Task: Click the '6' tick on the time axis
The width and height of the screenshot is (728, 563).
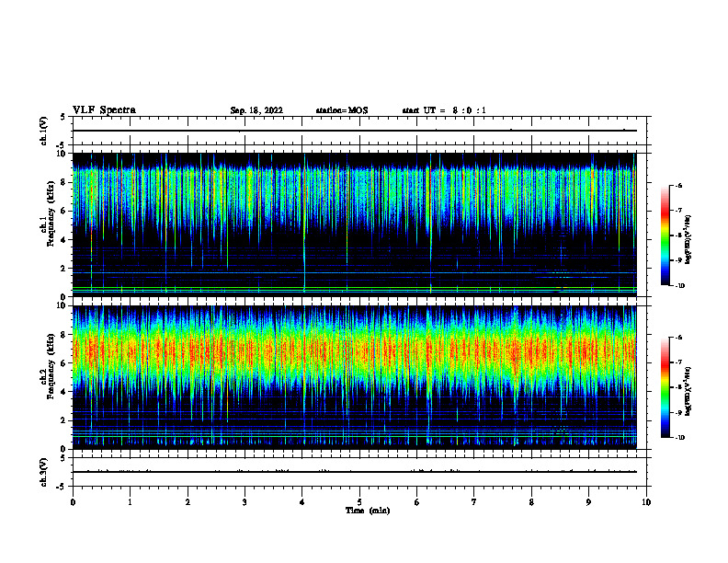Action: [417, 502]
